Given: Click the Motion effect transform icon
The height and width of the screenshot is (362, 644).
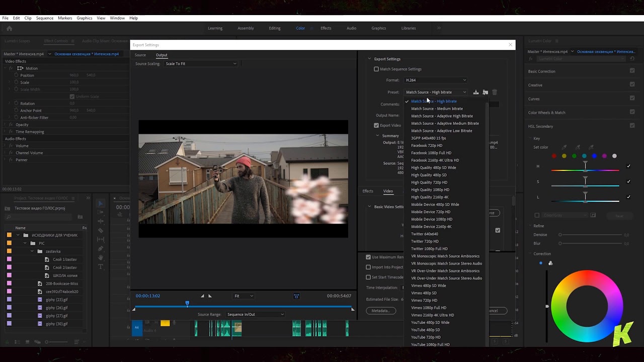Looking at the screenshot, I should (x=20, y=68).
